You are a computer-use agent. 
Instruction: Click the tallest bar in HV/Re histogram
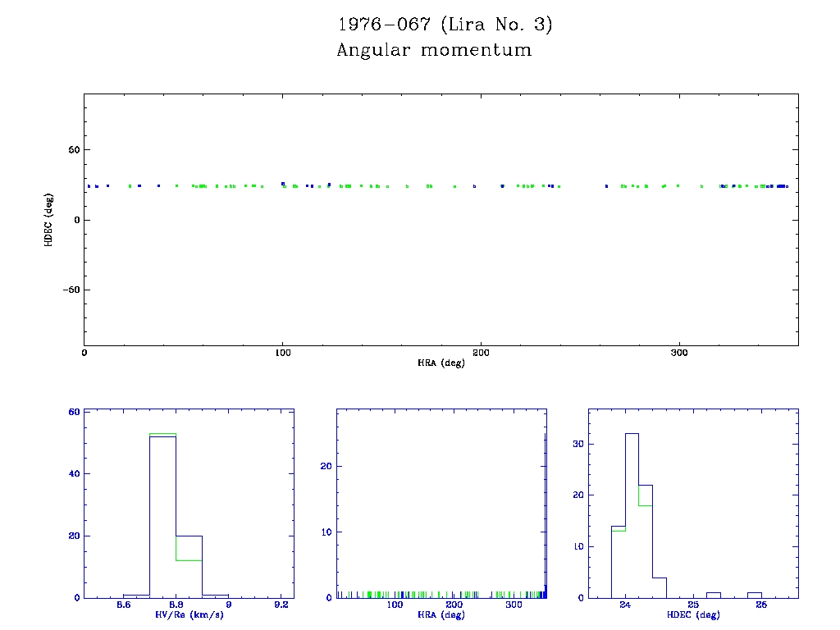click(162, 517)
